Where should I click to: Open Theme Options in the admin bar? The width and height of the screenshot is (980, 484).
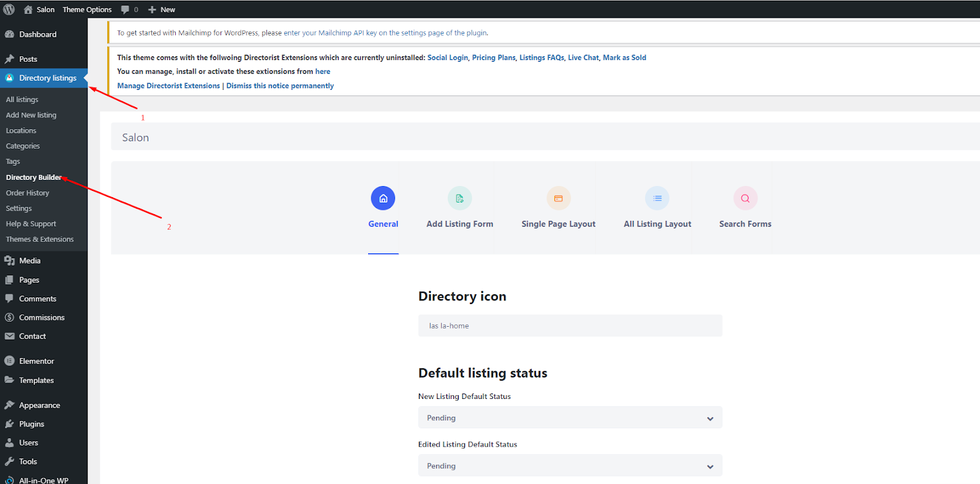coord(87,9)
